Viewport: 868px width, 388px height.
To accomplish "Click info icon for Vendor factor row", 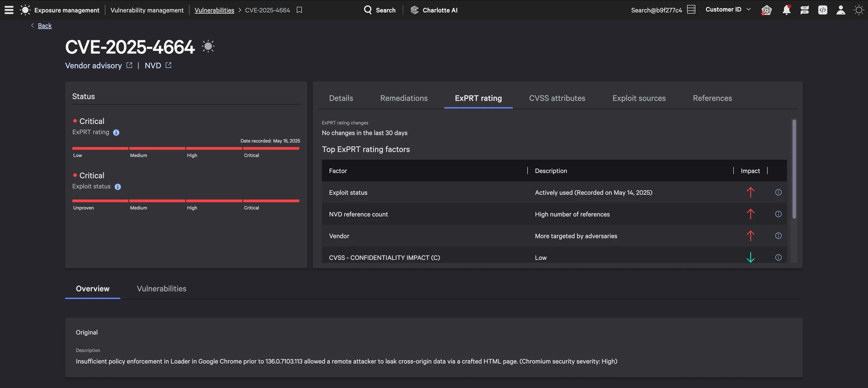I will 778,236.
